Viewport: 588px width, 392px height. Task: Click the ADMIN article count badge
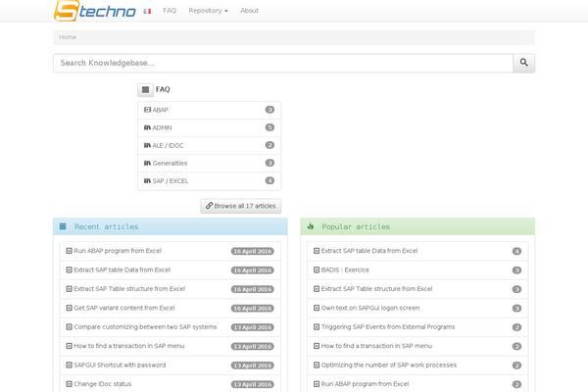[269, 127]
